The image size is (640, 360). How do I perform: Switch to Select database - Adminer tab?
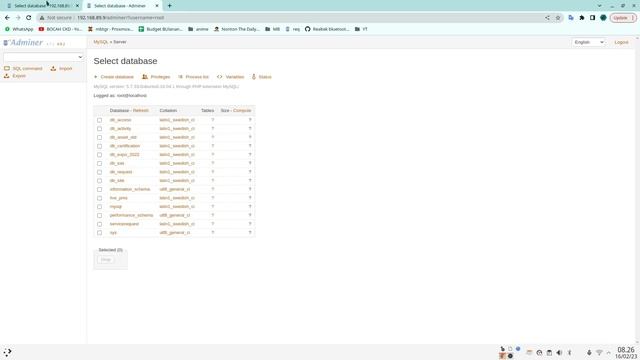coord(122,6)
